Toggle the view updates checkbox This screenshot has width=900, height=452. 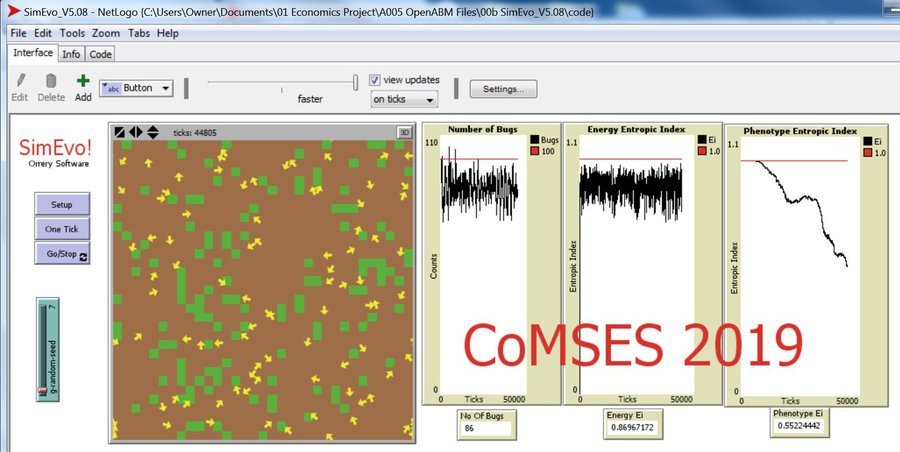pos(375,80)
